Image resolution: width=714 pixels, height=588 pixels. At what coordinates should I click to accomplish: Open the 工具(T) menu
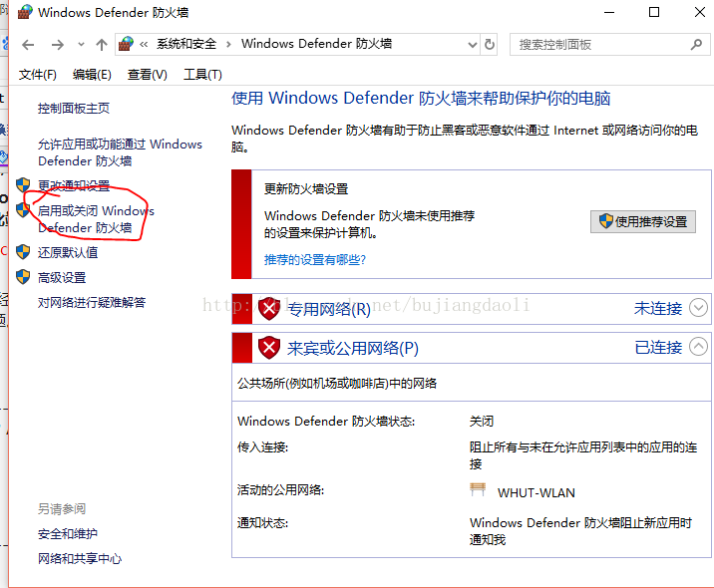[x=202, y=75]
